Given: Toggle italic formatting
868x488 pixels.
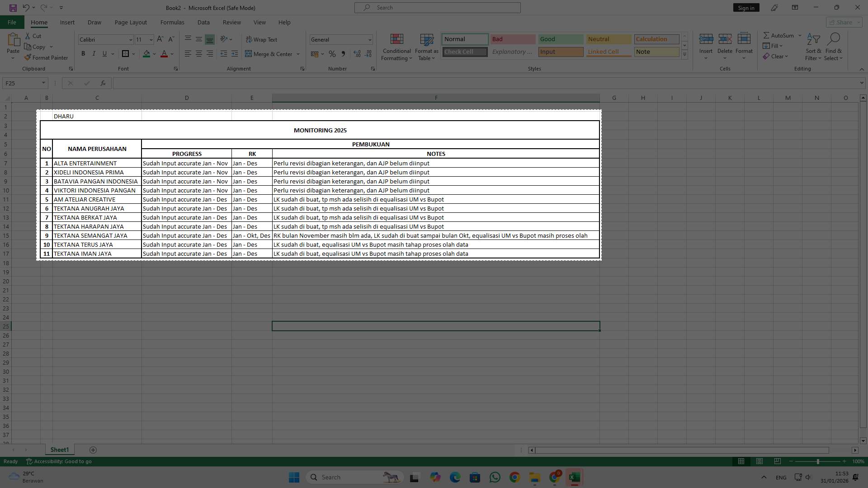Looking at the screenshot, I should (x=94, y=53).
